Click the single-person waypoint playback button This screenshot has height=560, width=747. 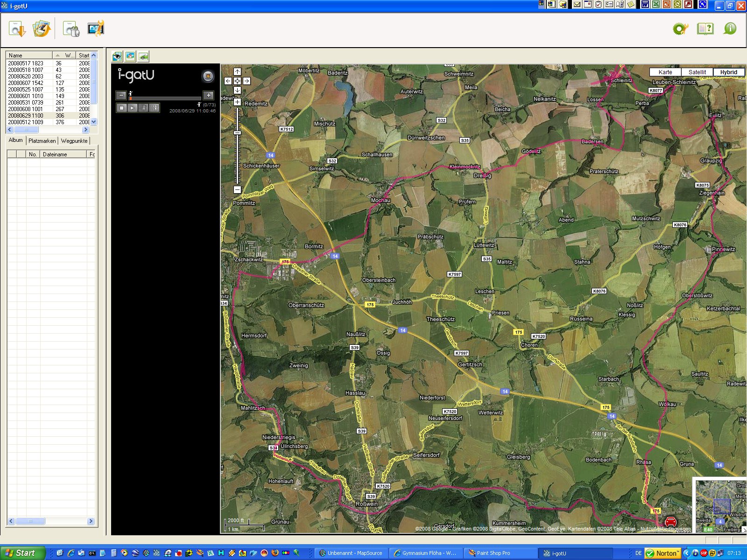click(x=143, y=108)
